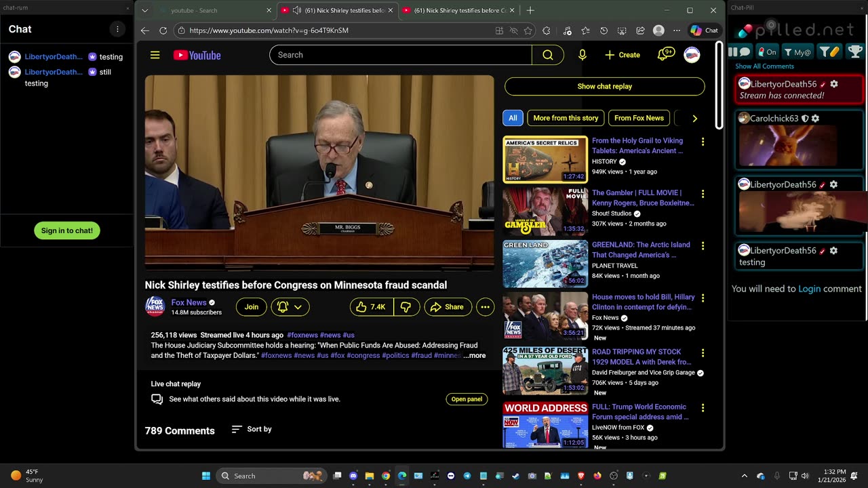This screenshot has height=488, width=868.
Task: Click the browser address bar URL
Action: [x=269, y=30]
